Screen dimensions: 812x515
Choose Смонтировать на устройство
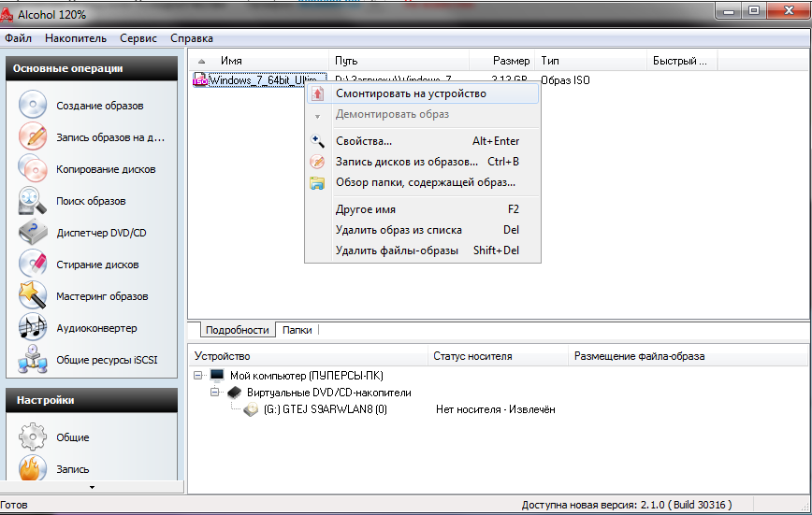[423, 93]
